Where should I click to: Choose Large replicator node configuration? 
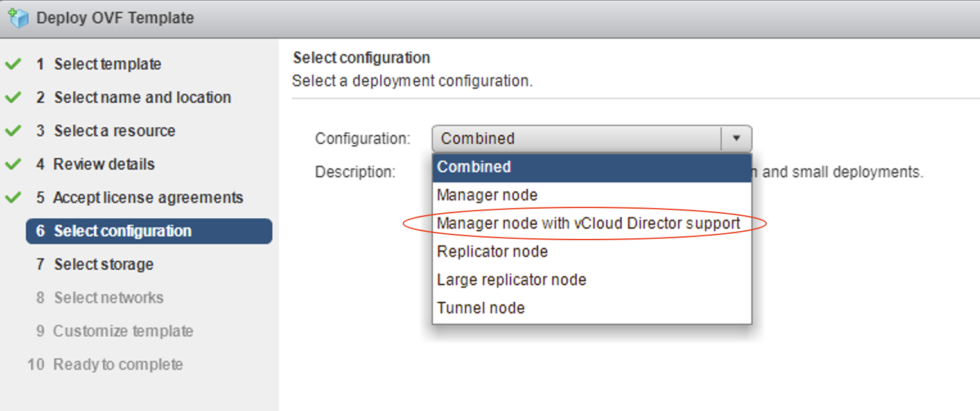point(511,280)
